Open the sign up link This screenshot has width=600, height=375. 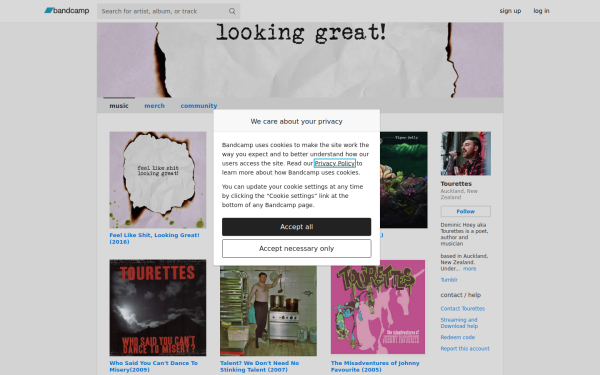click(x=510, y=11)
